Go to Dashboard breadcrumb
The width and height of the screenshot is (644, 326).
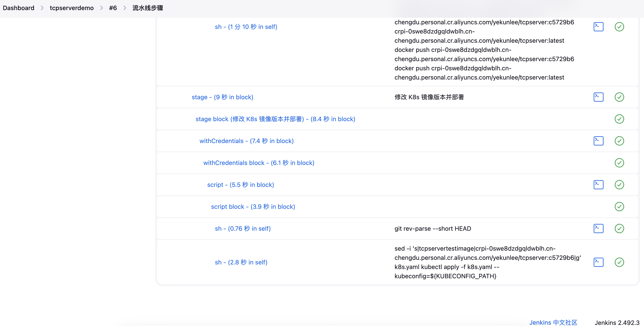coord(18,8)
